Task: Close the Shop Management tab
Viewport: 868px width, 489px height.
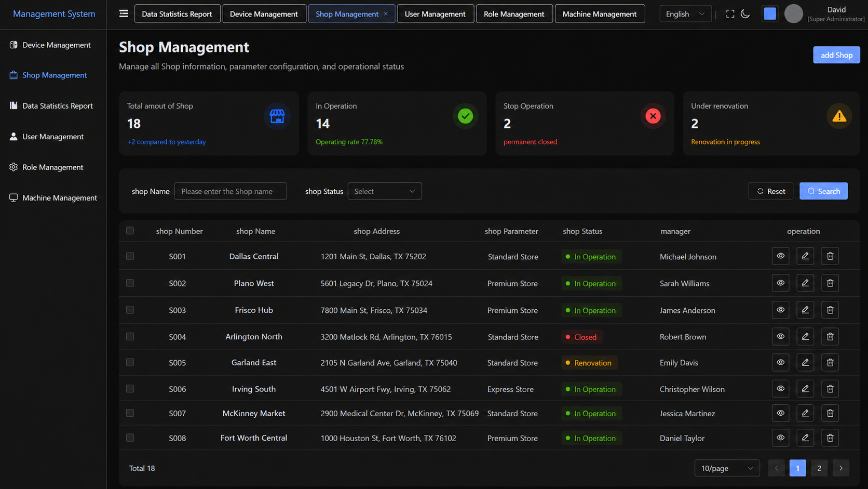Action: click(x=386, y=14)
